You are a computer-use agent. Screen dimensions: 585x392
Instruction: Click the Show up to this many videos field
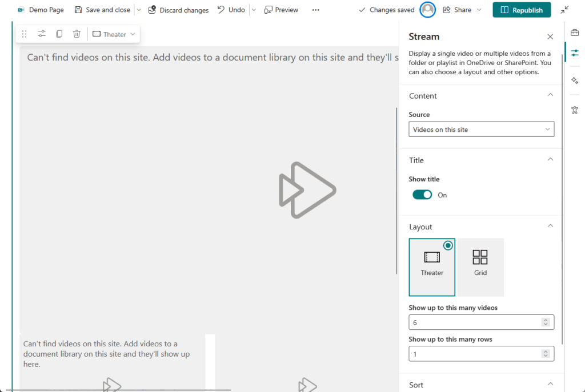(x=481, y=322)
